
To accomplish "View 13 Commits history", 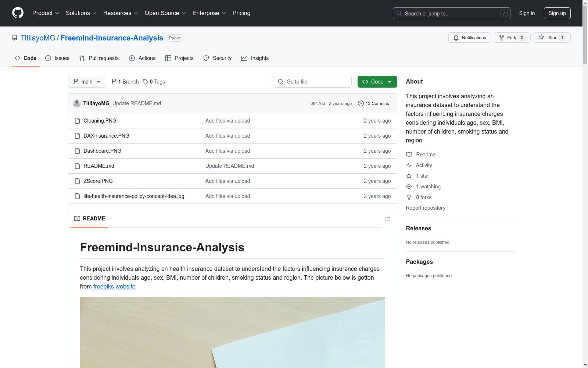I will pyautogui.click(x=373, y=103).
